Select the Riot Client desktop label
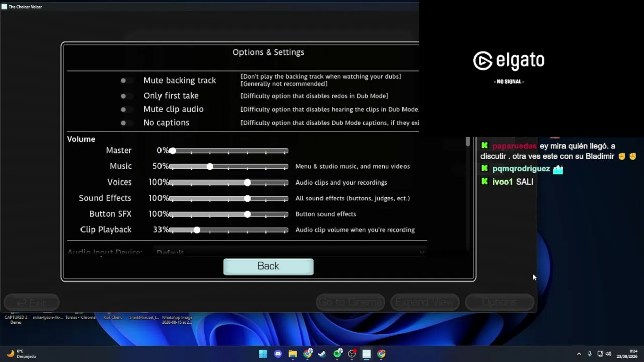This screenshot has width=644, height=362. (112, 318)
